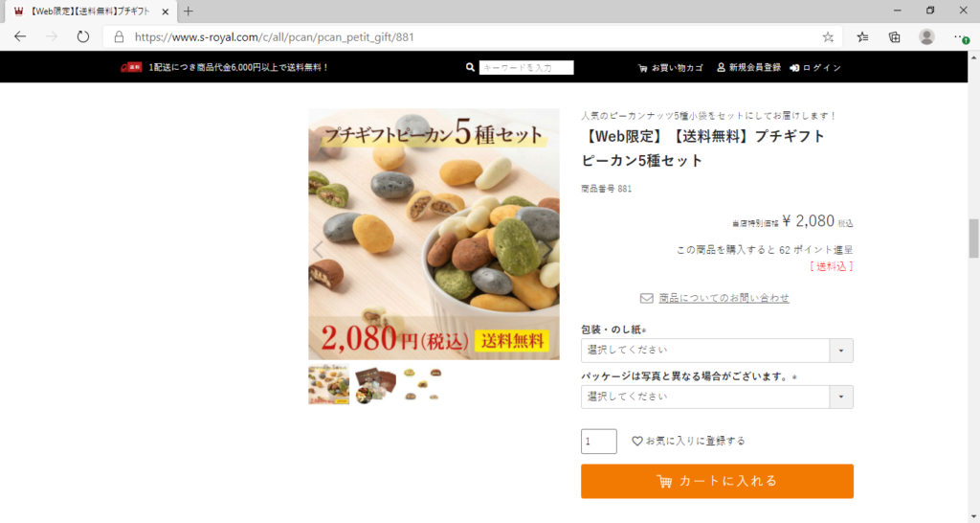Image resolution: width=980 pixels, height=523 pixels.
Task: Open the favorites list icon
Action: coord(862,37)
